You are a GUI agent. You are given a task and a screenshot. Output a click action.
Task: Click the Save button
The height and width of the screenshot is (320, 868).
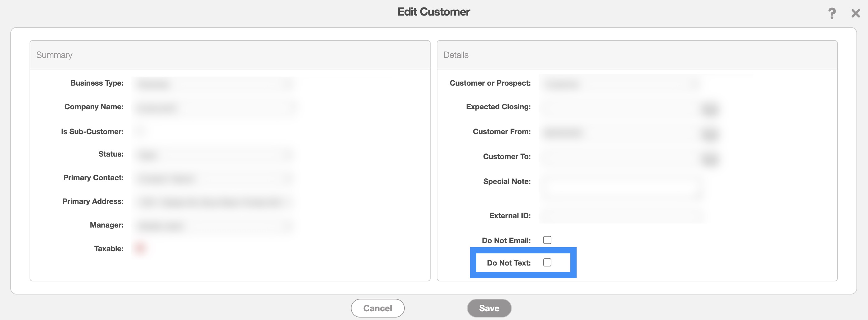(x=489, y=308)
